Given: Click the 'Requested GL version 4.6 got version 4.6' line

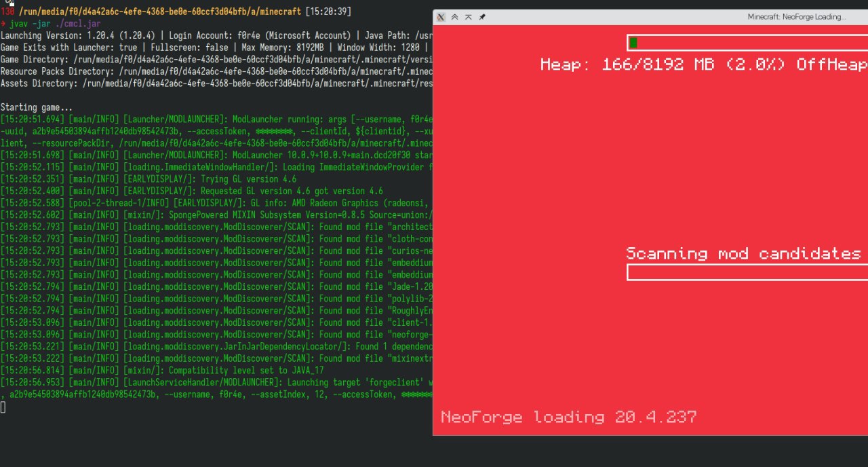Looking at the screenshot, I should tap(191, 191).
